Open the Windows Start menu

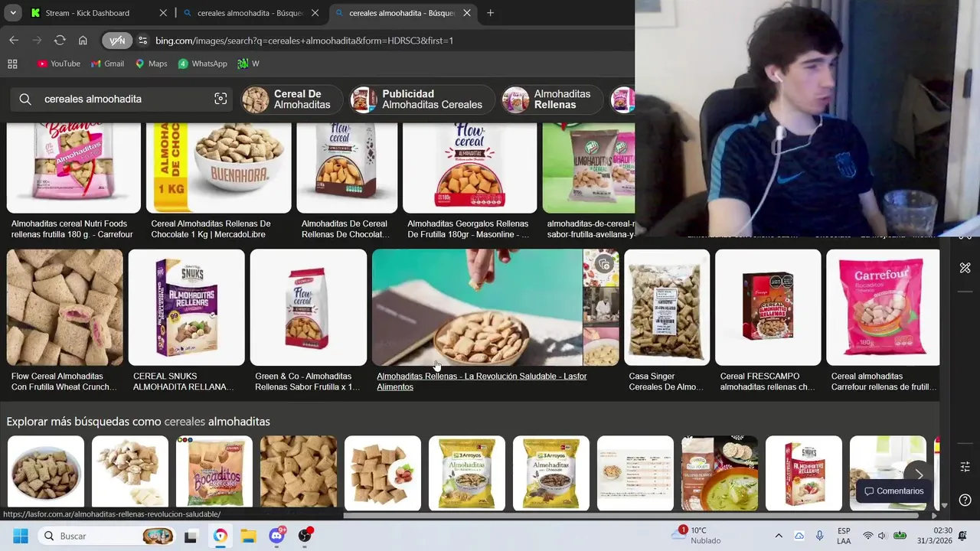click(21, 536)
